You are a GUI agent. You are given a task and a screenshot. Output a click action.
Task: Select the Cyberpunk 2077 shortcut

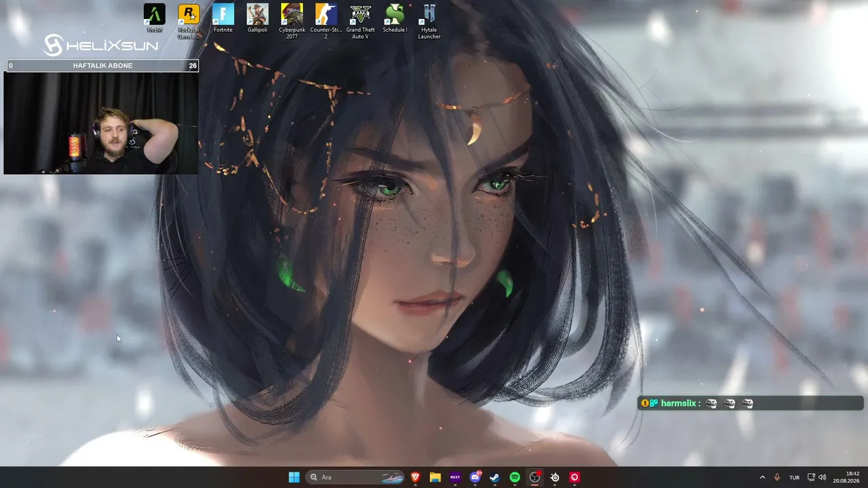pos(292,21)
